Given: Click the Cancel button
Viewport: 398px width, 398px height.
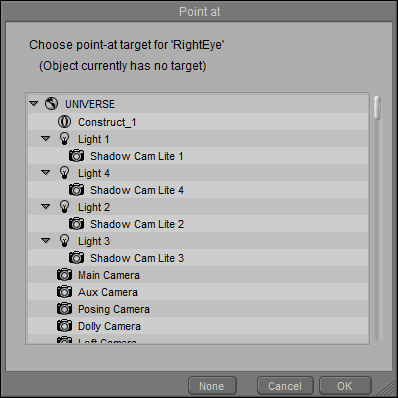Looking at the screenshot, I should point(285,386).
